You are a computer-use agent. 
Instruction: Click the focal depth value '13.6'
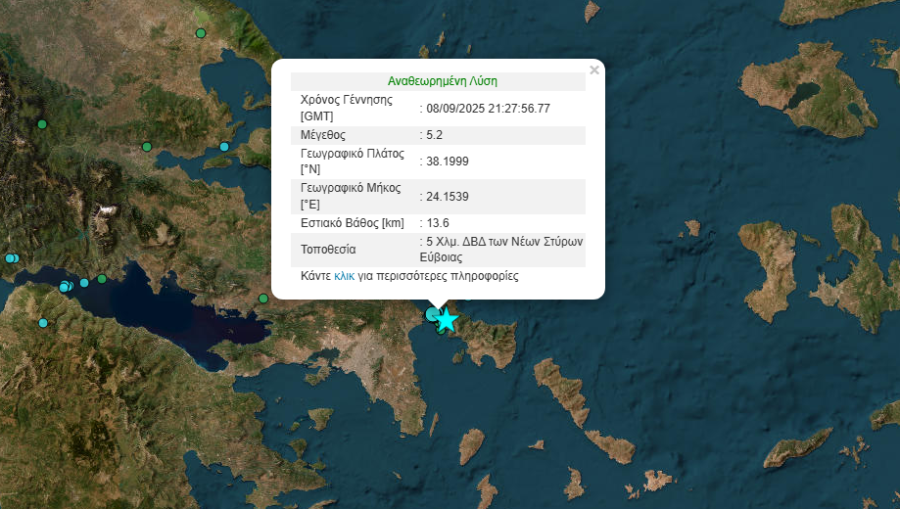[x=438, y=223]
